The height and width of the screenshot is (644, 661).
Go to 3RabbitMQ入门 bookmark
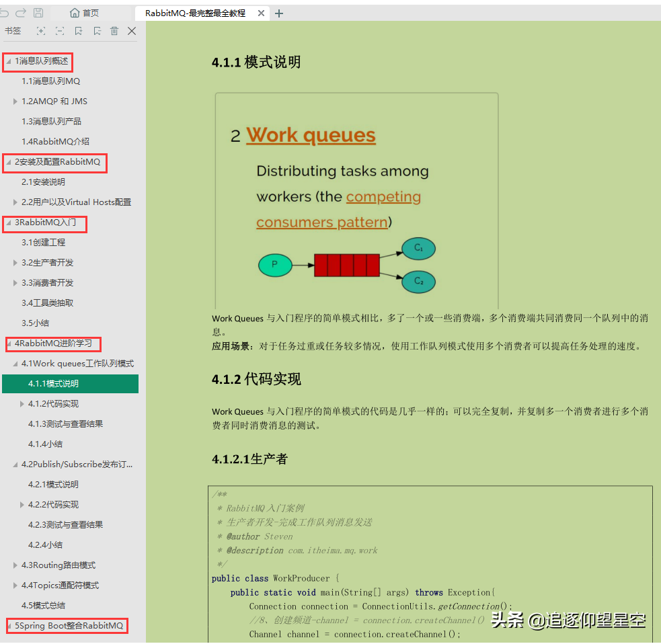coord(45,223)
